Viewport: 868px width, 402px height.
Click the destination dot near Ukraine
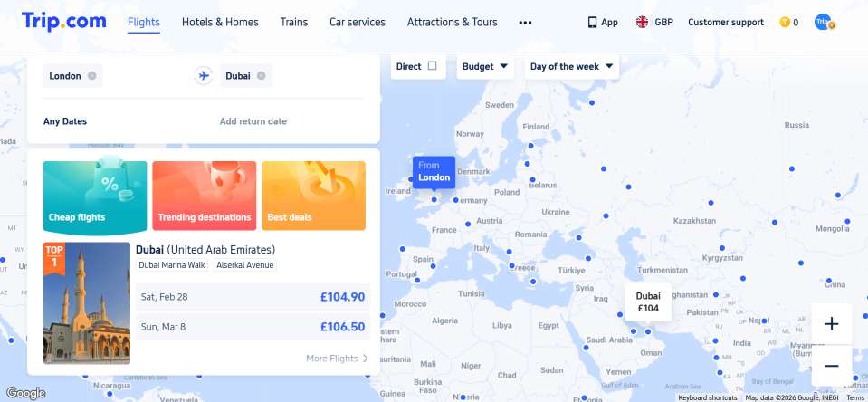606,215
